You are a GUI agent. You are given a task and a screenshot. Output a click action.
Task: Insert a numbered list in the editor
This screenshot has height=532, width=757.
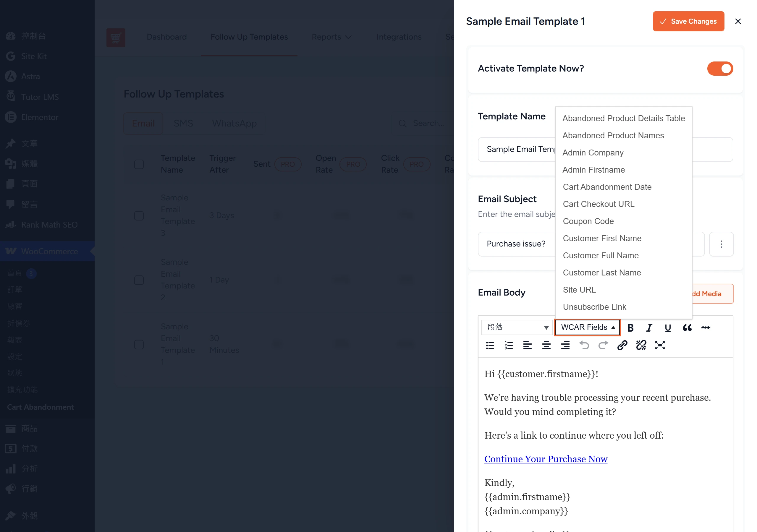coord(509,345)
